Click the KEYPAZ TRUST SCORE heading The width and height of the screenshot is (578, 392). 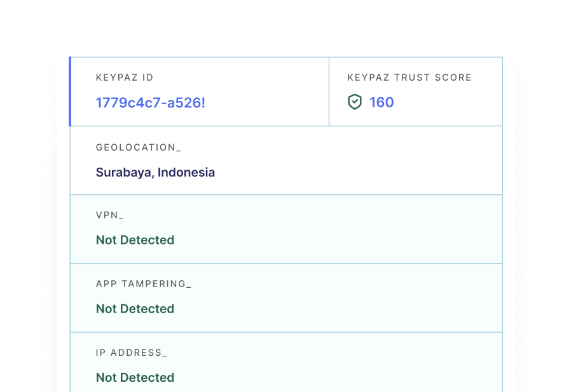coord(409,78)
